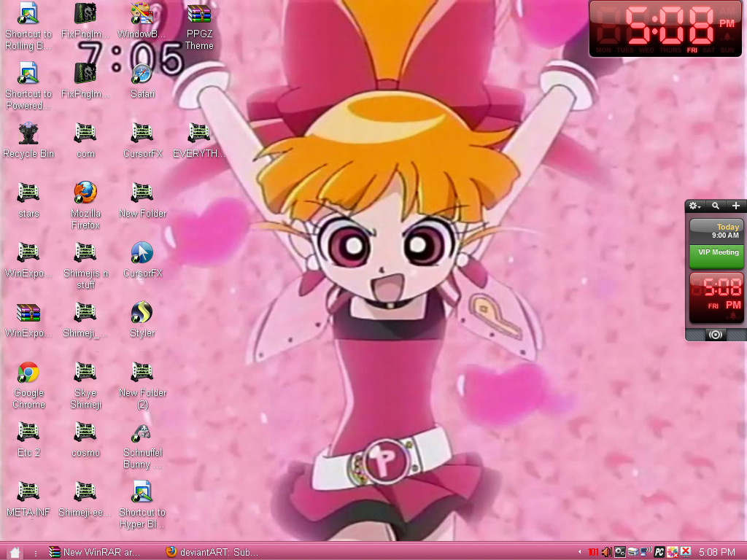Launch the Styler application

[142, 320]
